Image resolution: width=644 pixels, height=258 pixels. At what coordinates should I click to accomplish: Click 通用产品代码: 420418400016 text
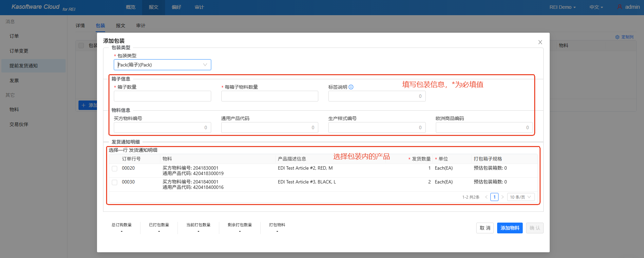click(193, 187)
